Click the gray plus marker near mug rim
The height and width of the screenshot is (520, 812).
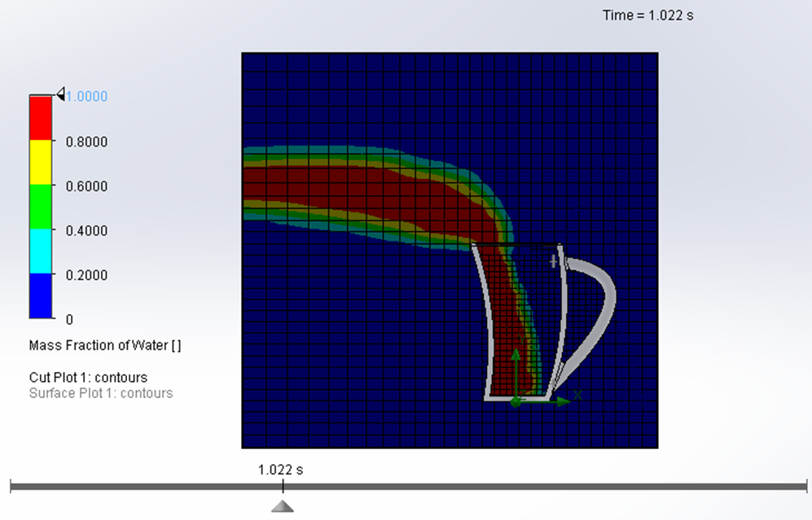click(553, 261)
